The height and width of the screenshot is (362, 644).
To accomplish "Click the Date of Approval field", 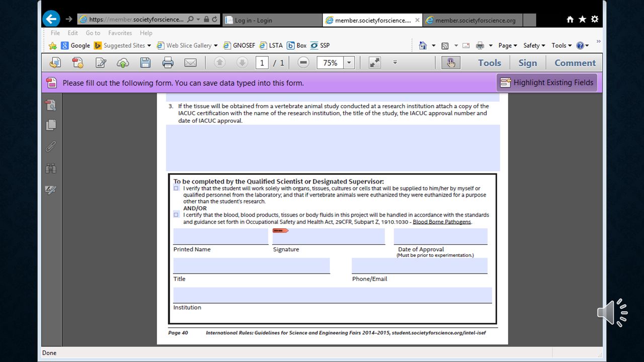I will pyautogui.click(x=441, y=236).
